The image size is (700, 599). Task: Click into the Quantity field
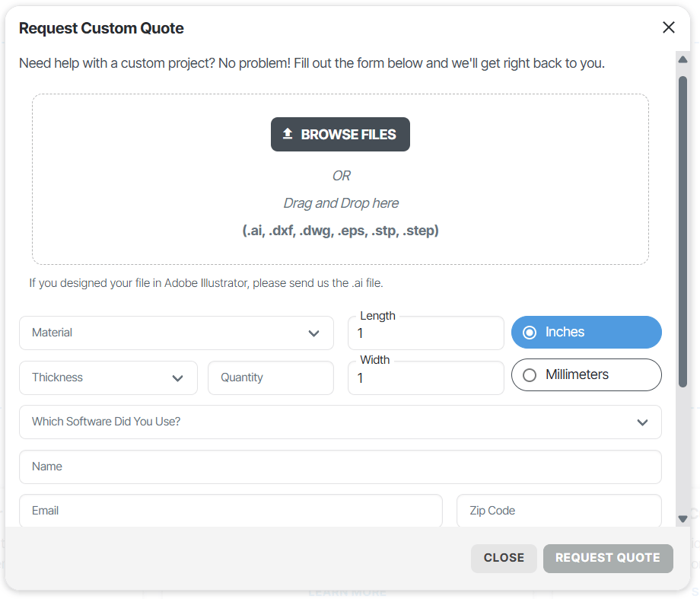click(270, 378)
